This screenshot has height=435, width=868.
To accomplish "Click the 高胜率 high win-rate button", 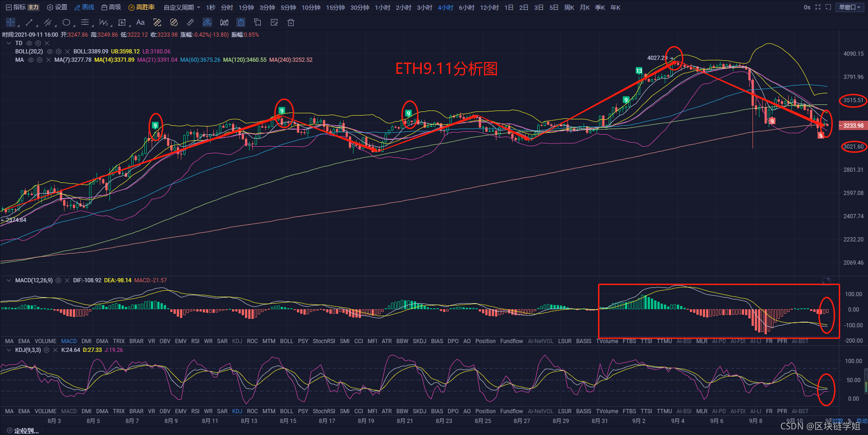I will (x=141, y=7).
